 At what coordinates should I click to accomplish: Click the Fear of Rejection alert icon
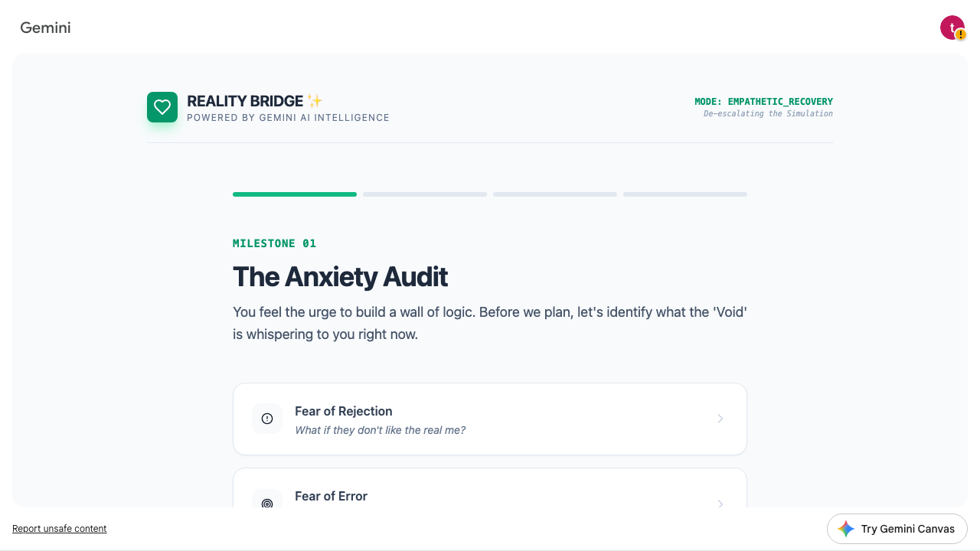[267, 419]
